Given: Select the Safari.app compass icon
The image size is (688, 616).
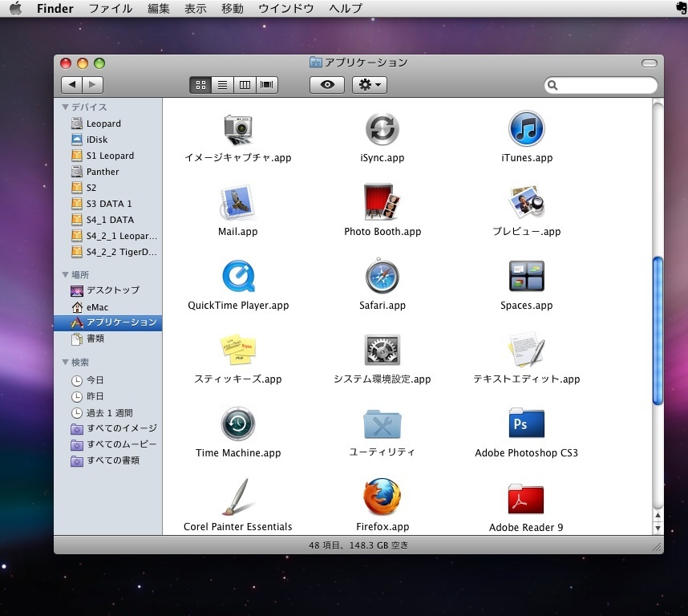Looking at the screenshot, I should pos(382,277).
